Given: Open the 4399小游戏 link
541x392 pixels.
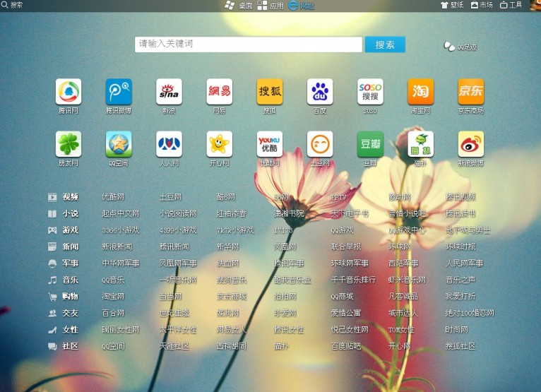Looking at the screenshot, I should pyautogui.click(x=178, y=230).
